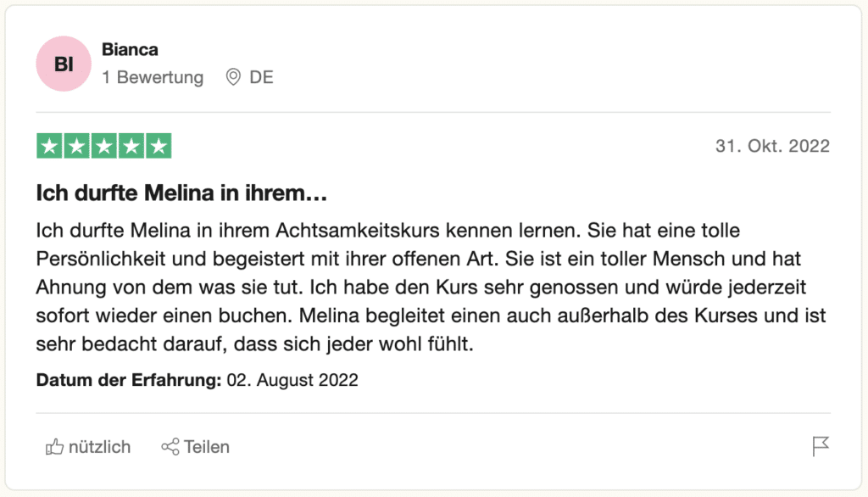868x497 pixels.
Task: Click the first green rating star
Action: (x=49, y=146)
